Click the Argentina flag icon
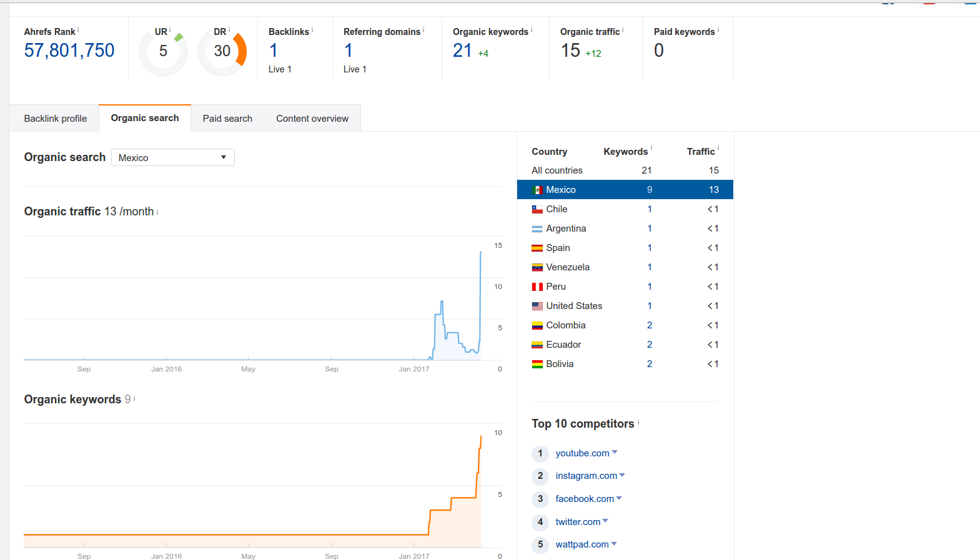The image size is (980, 560). click(x=537, y=228)
